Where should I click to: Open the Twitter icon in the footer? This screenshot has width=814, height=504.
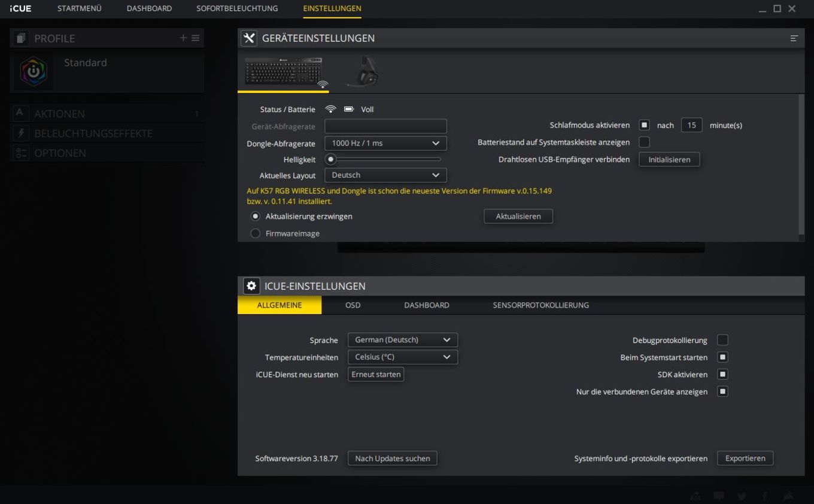click(742, 496)
